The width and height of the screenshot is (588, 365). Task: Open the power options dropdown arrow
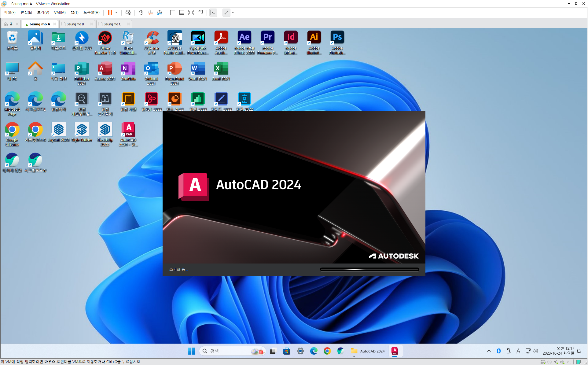[x=116, y=13]
